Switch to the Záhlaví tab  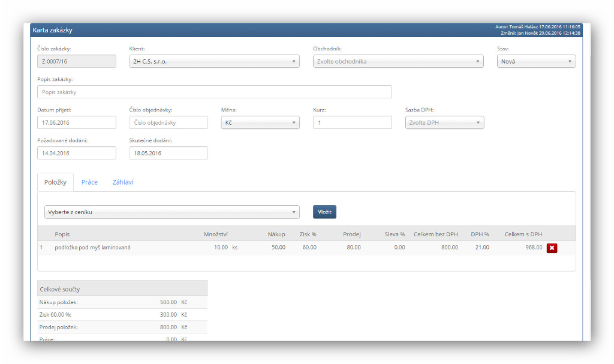(123, 182)
